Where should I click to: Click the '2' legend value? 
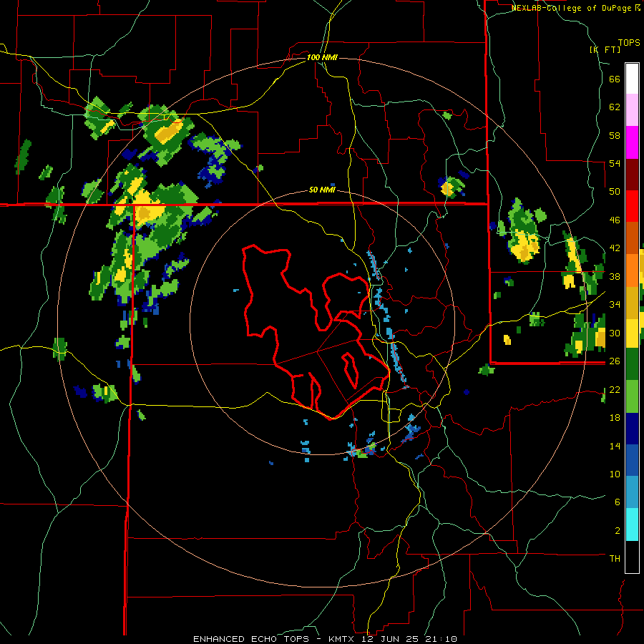tap(617, 531)
